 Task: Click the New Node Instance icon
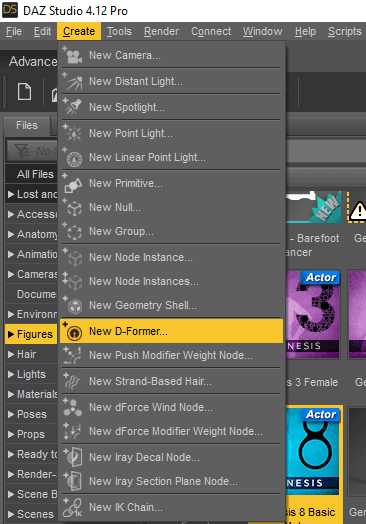(x=74, y=258)
